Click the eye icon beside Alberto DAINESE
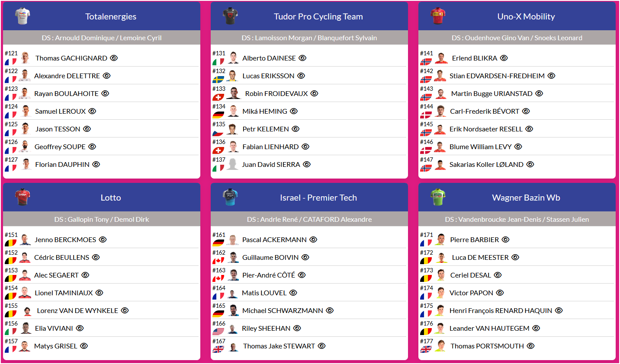 click(302, 58)
